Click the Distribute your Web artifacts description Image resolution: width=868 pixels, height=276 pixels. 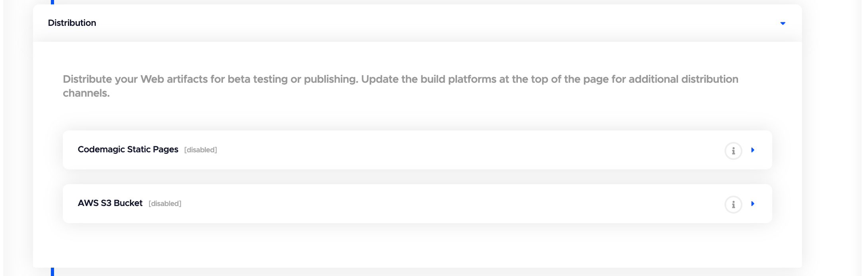(401, 86)
